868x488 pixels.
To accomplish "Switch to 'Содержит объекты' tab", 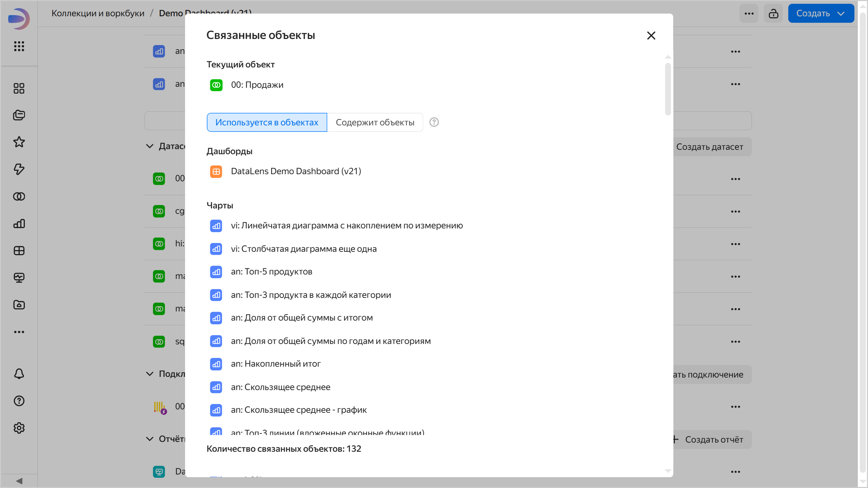I will 375,122.
